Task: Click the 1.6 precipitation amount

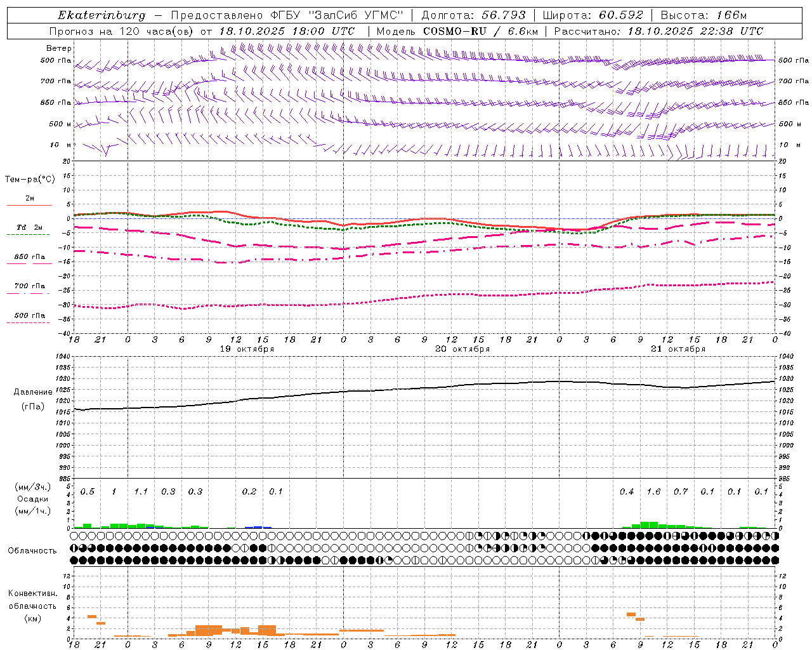Action: 653,492
